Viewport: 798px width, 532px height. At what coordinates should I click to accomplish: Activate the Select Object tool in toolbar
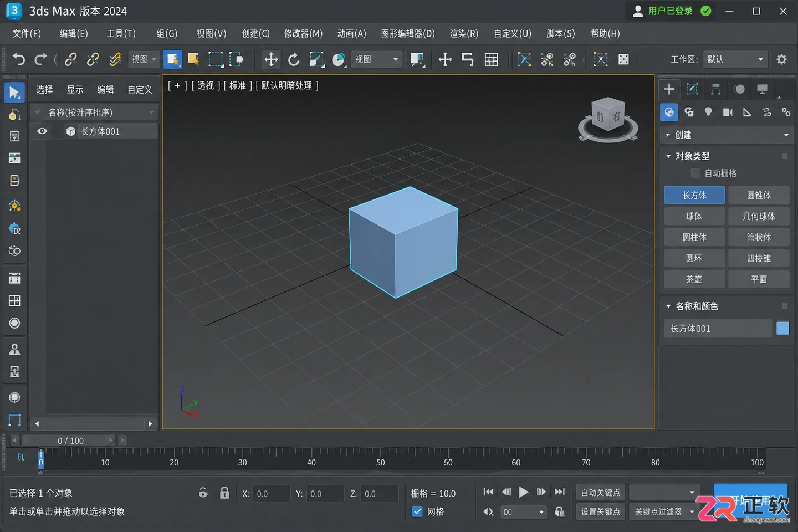coord(172,59)
